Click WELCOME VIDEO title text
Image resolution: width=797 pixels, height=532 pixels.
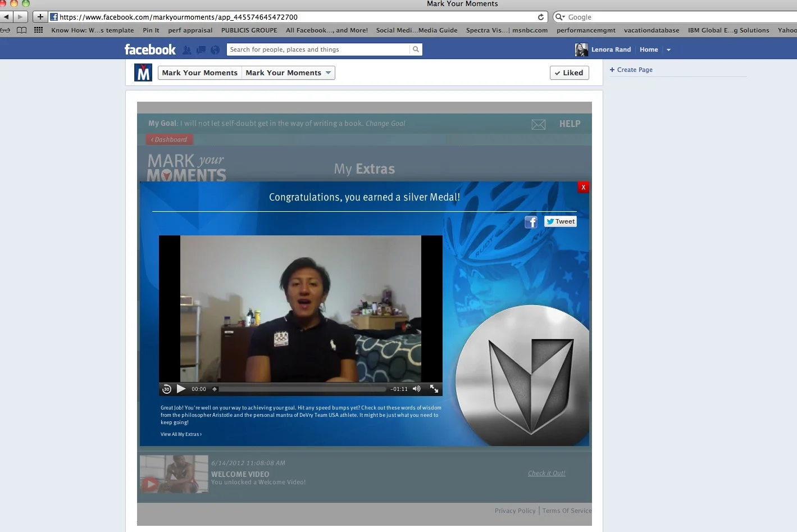pyautogui.click(x=240, y=474)
